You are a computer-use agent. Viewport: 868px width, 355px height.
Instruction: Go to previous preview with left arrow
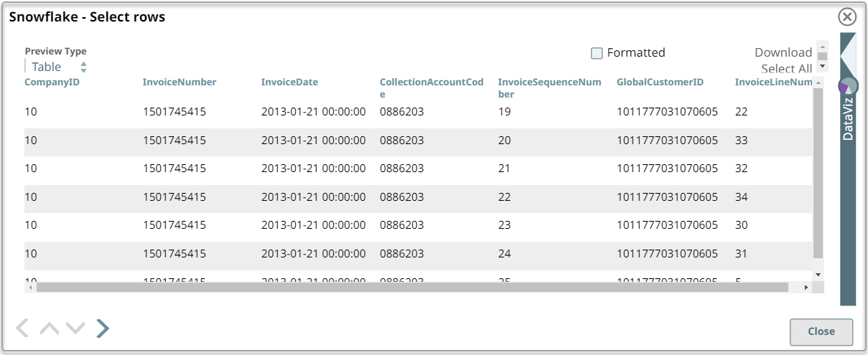pos(22,328)
